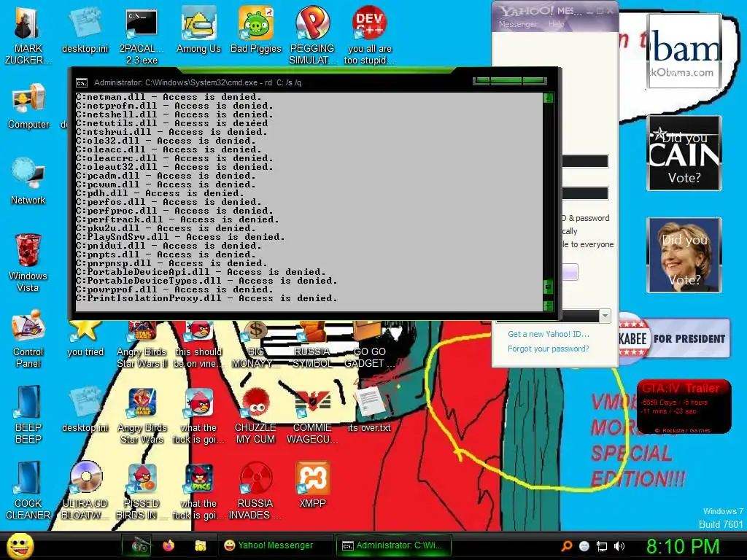The height and width of the screenshot is (560, 747).
Task: Switch to Administrator cmd taskbar button
Action: click(393, 545)
